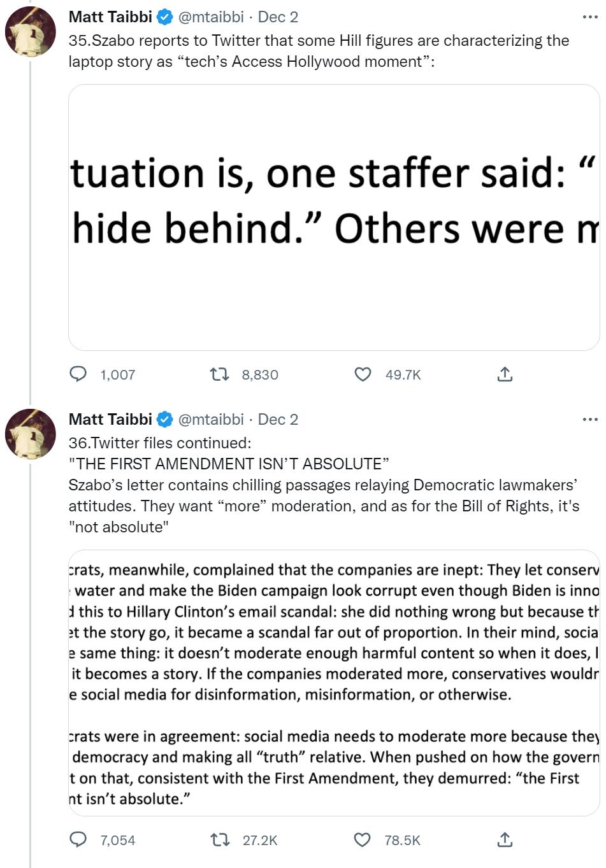Click the 78.5K like count on tweet 36
The image size is (606, 868).
click(x=401, y=840)
